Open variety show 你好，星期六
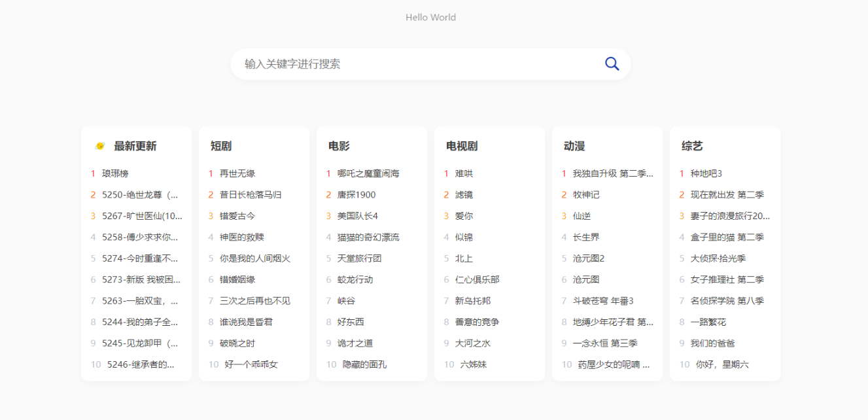This screenshot has width=868, height=420. (722, 364)
